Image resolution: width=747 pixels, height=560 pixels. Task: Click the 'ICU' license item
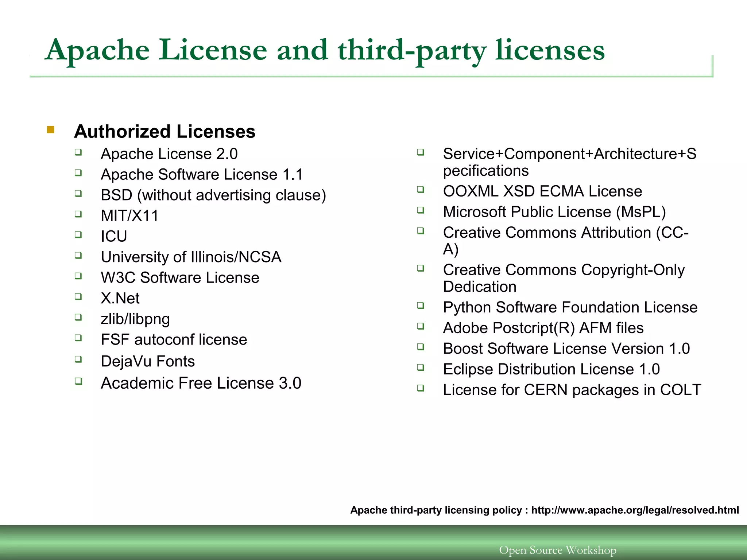pos(114,237)
